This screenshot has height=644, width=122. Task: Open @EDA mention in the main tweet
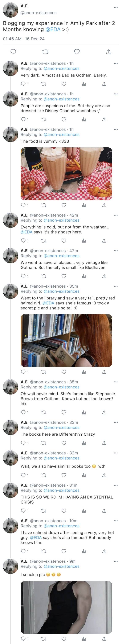click(53, 29)
